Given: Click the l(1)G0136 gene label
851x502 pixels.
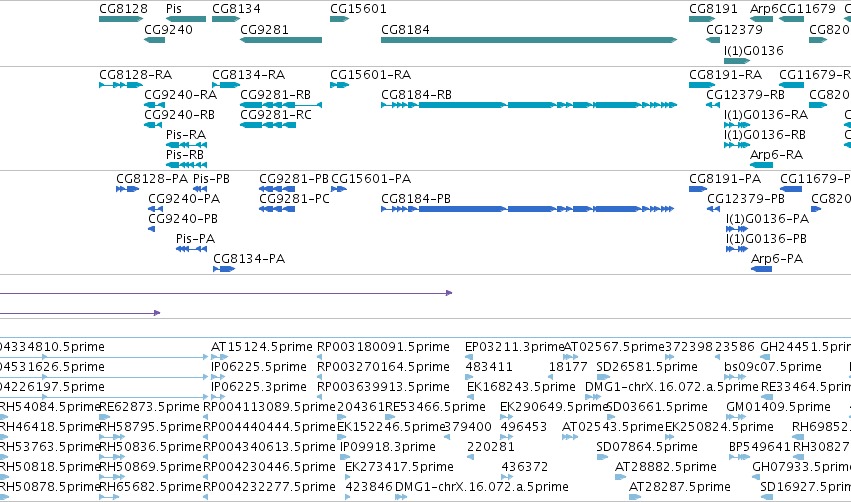Looking at the screenshot, I should pyautogui.click(x=754, y=50).
